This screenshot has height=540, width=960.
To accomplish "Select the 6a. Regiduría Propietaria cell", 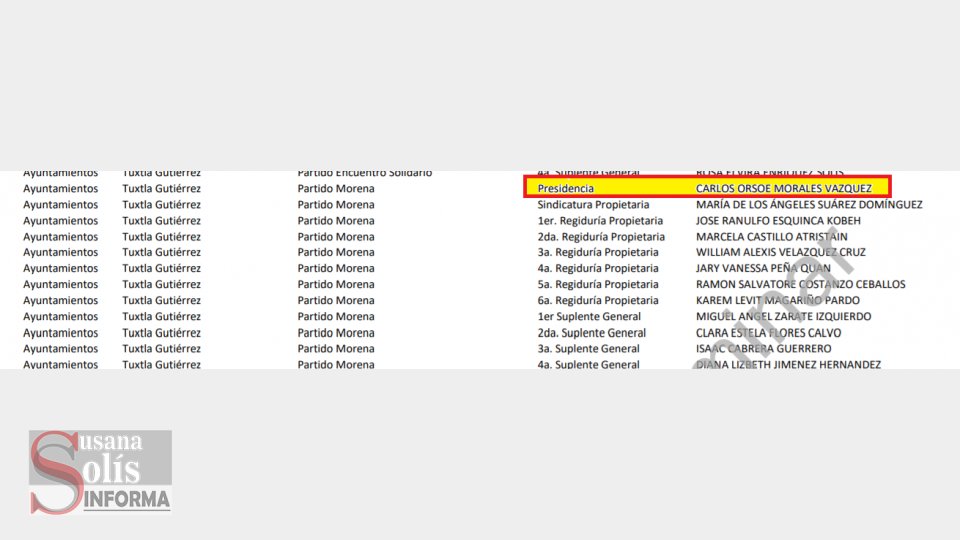I will tap(598, 301).
